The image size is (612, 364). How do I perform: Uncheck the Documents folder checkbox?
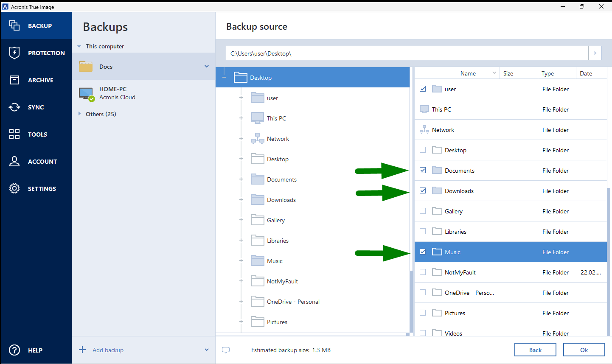click(423, 170)
